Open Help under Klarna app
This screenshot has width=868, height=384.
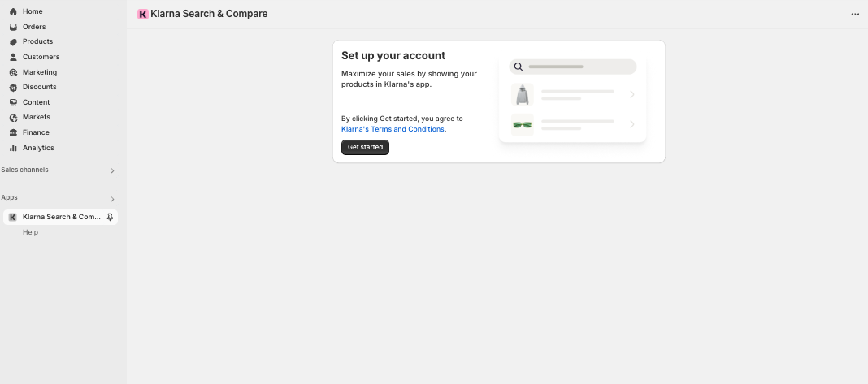click(30, 232)
